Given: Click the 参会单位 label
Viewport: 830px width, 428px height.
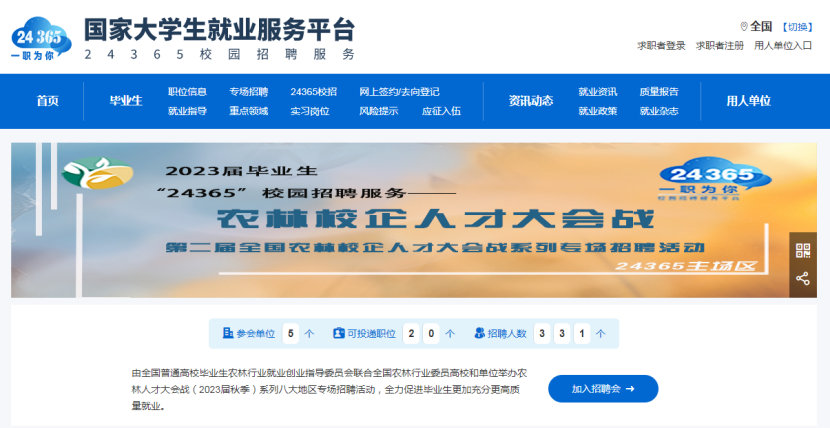Looking at the screenshot, I should pyautogui.click(x=256, y=334).
